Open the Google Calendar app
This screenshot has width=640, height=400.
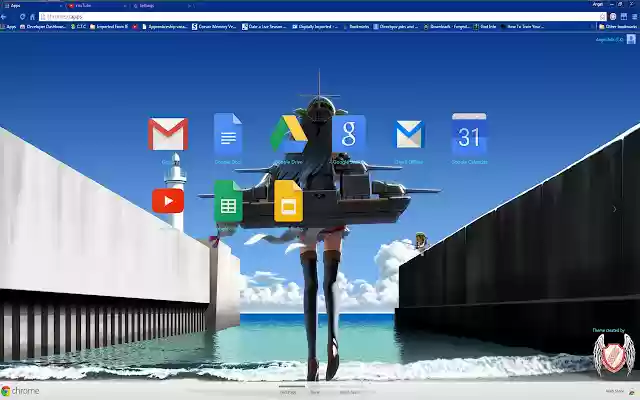point(469,134)
